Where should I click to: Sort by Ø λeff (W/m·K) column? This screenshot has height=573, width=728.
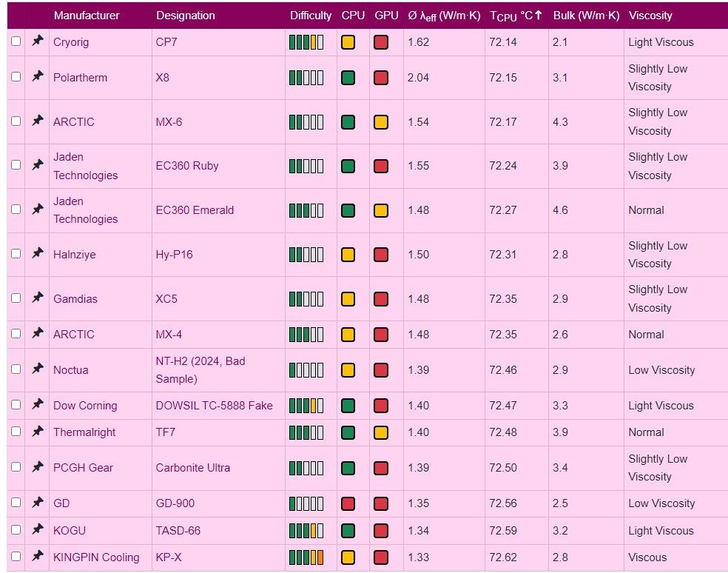[x=444, y=16]
